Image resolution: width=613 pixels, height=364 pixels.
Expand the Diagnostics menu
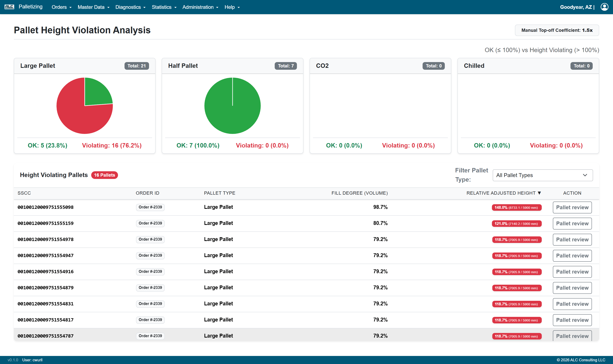click(130, 7)
